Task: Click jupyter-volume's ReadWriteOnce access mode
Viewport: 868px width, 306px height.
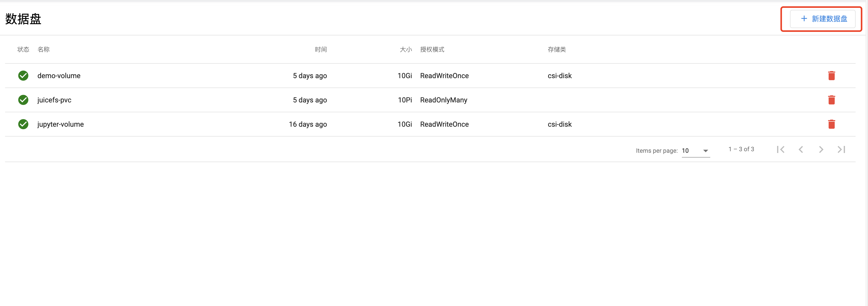Action: [444, 124]
